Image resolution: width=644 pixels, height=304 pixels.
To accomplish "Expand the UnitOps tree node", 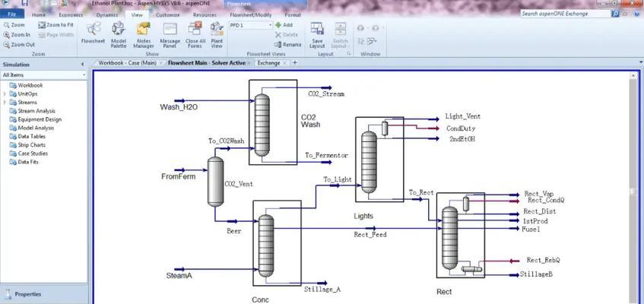I will click(x=5, y=94).
